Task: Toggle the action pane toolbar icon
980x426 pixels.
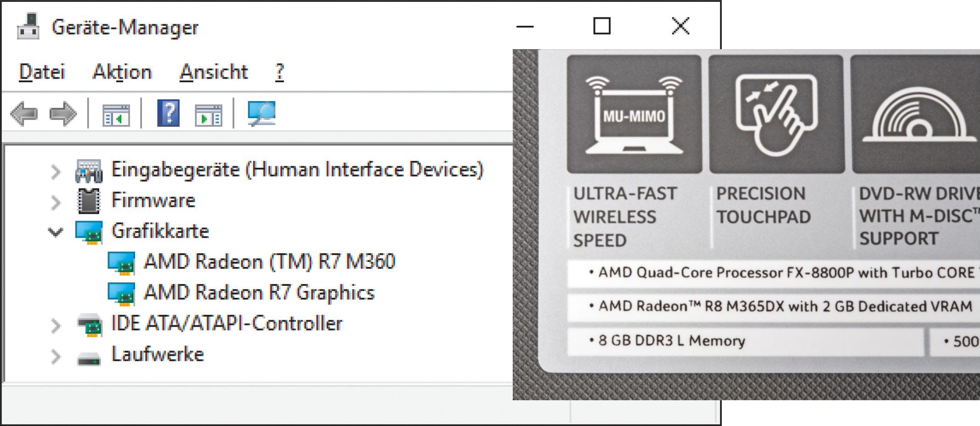Action: click(x=209, y=114)
